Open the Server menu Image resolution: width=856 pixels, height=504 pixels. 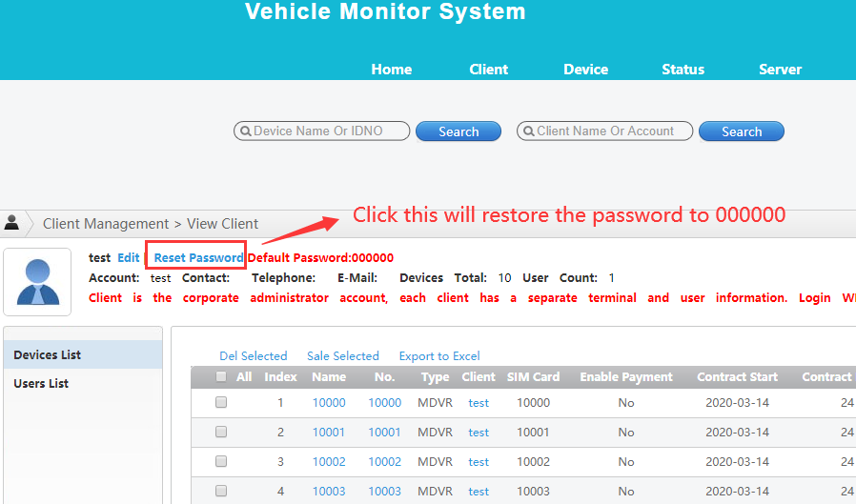tap(780, 70)
